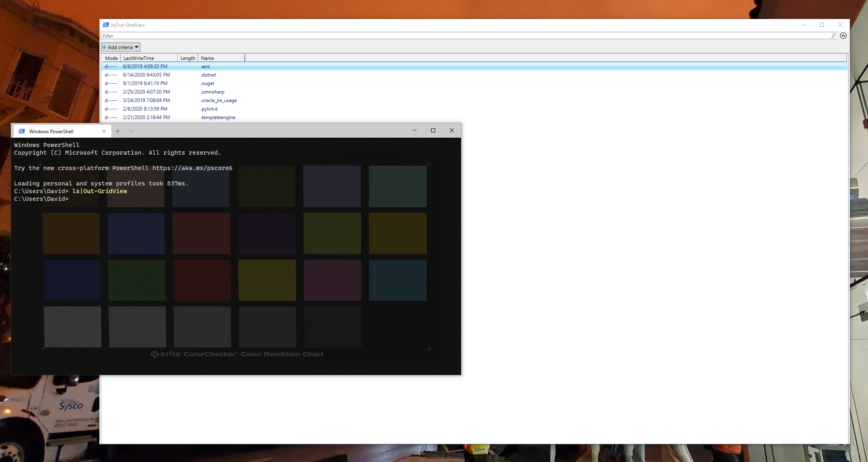
Task: Choose the .oracle_jre_usage row
Action: pos(219,100)
